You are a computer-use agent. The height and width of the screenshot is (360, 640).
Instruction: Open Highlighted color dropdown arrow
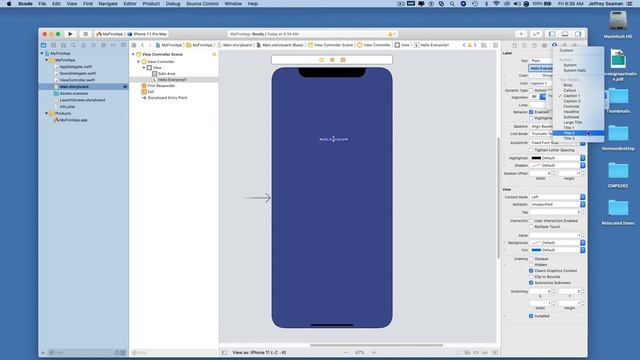click(x=582, y=158)
